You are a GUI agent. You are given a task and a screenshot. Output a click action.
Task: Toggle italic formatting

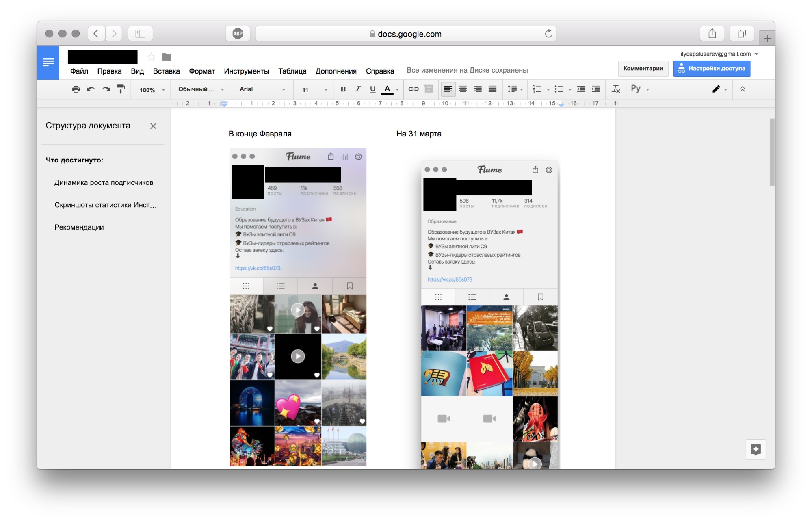[x=358, y=89]
